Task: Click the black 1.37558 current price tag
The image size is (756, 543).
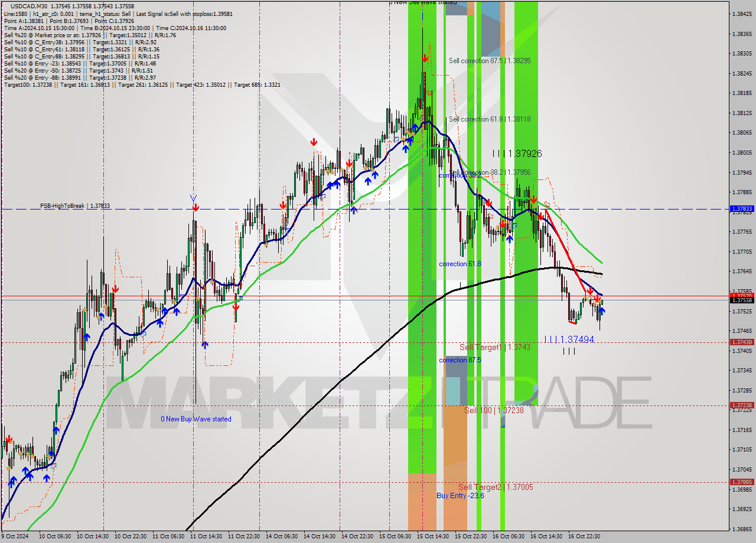Action: click(x=742, y=300)
